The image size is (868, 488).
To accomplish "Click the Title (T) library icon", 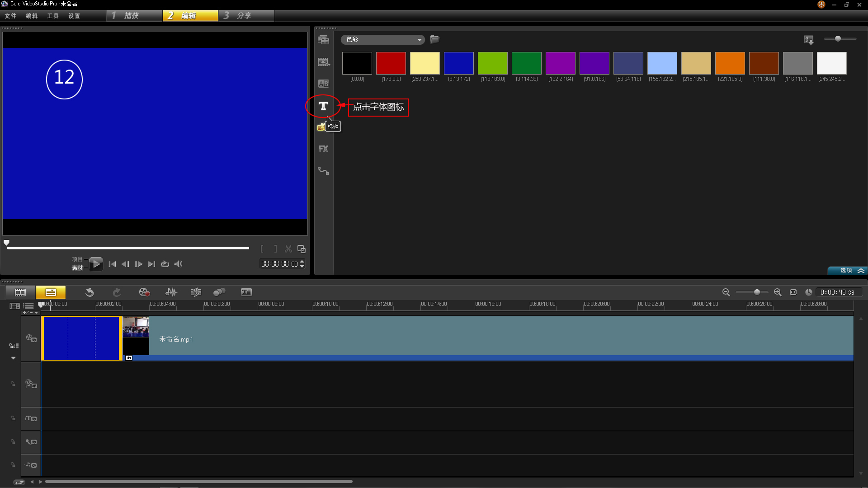I will 323,106.
